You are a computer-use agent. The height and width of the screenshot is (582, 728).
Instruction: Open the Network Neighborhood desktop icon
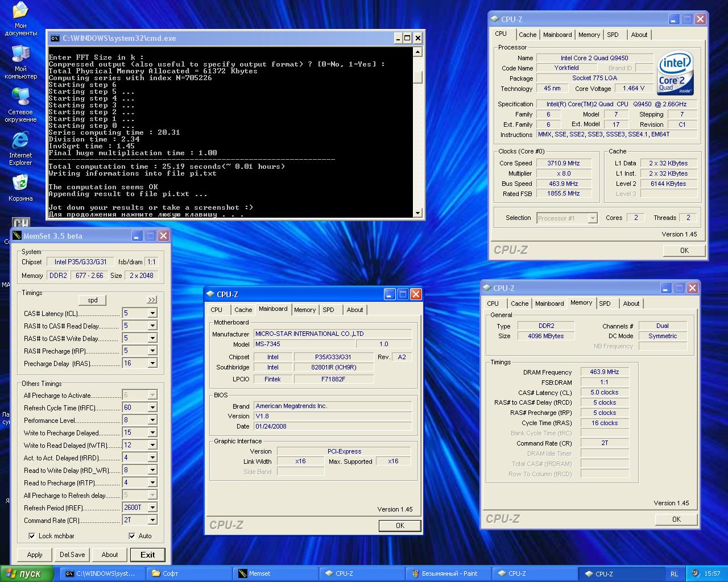20,105
